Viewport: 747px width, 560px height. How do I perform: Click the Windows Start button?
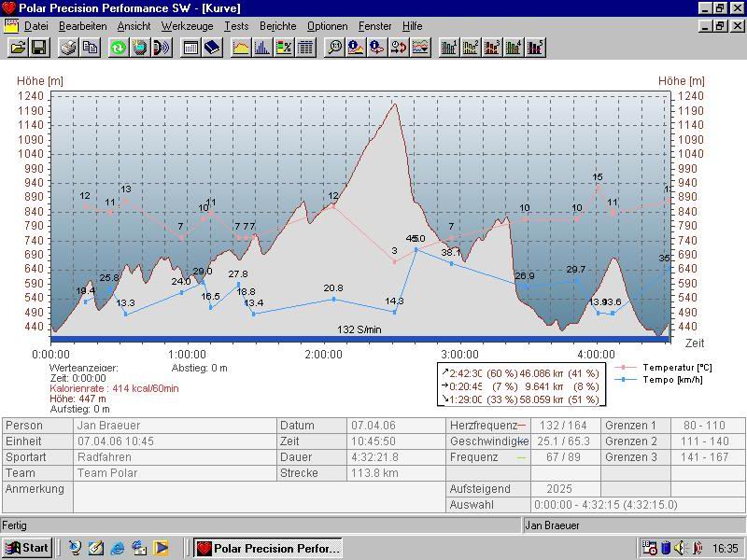tap(26, 548)
